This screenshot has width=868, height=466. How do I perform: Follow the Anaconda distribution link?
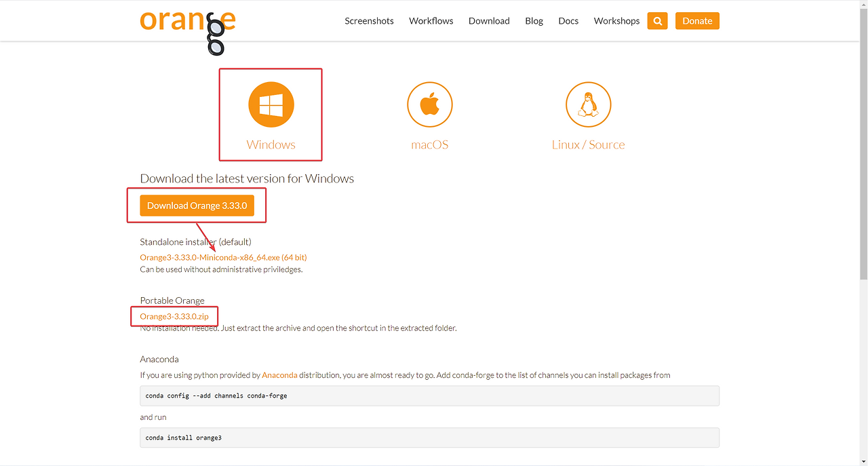pyautogui.click(x=279, y=375)
